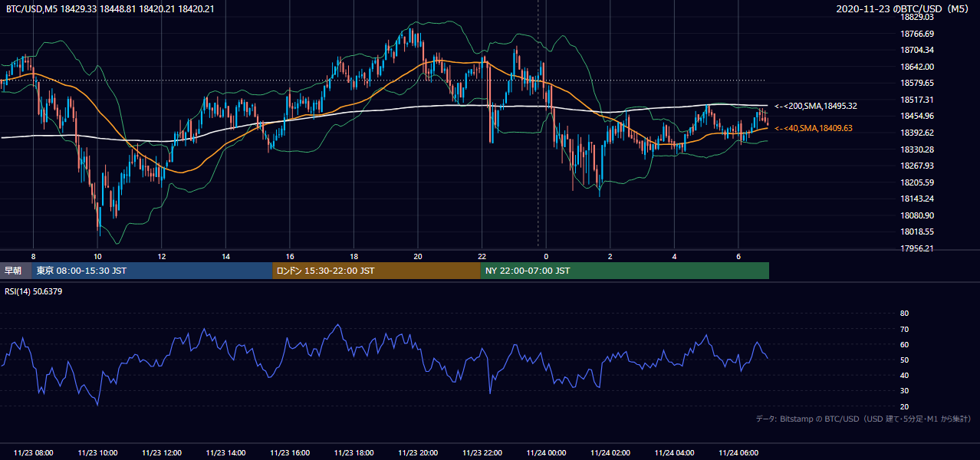Click the 11/23 08:00 time label
Image resolution: width=980 pixels, height=460 pixels.
click(x=33, y=453)
